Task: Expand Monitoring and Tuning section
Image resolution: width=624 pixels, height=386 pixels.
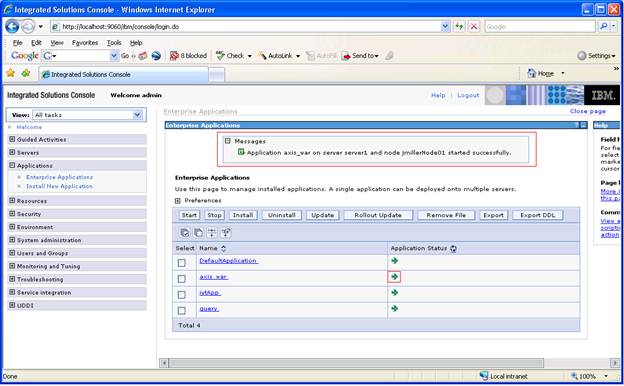Action: 12,266
